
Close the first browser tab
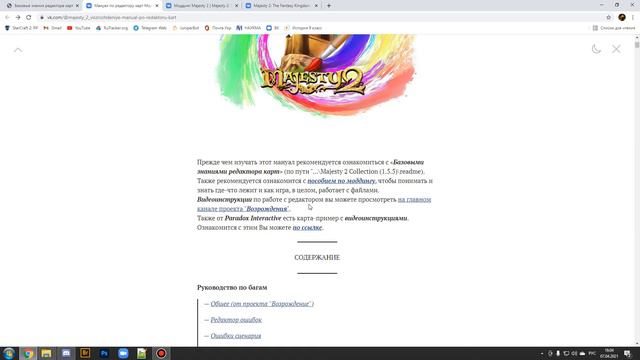tap(77, 6)
